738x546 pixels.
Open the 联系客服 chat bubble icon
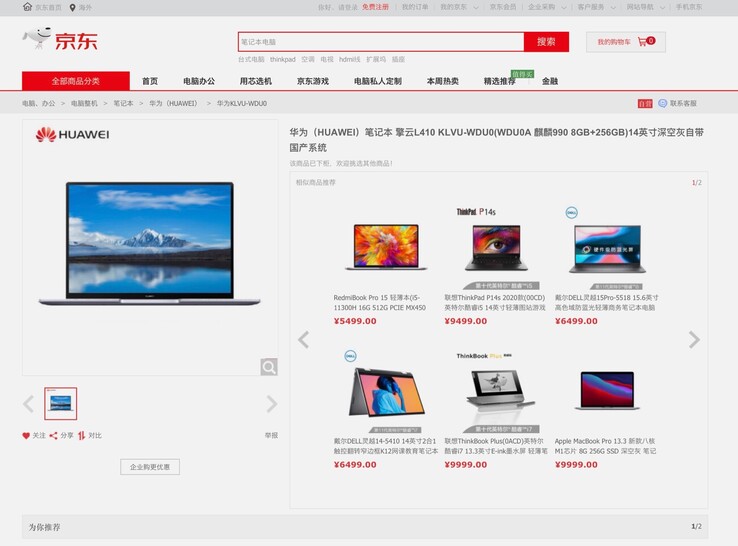(662, 104)
